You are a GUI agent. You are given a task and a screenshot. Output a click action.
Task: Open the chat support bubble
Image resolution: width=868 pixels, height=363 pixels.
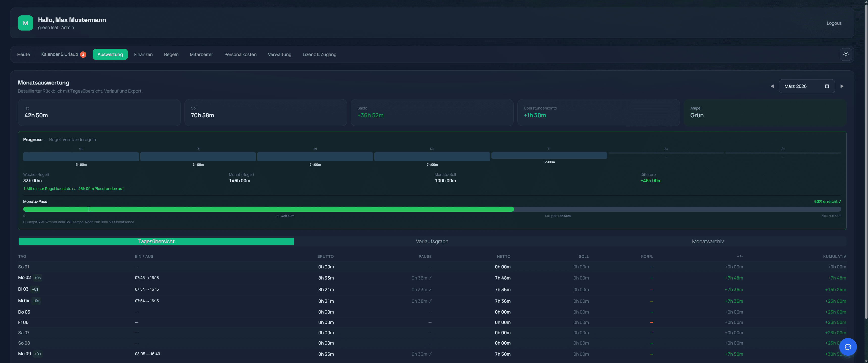[x=848, y=347]
